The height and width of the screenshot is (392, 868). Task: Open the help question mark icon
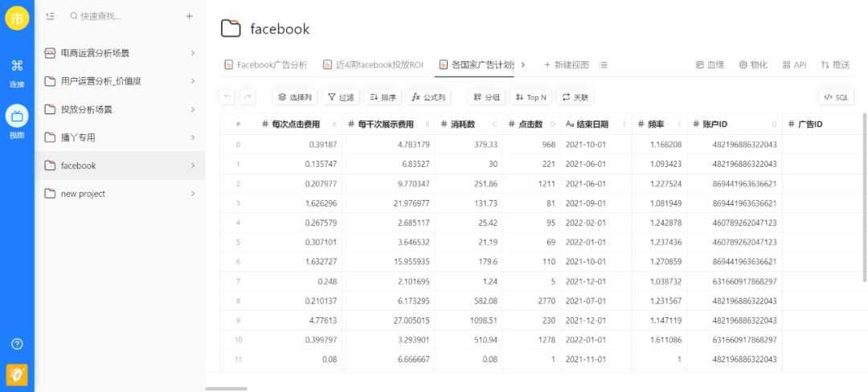(x=17, y=344)
